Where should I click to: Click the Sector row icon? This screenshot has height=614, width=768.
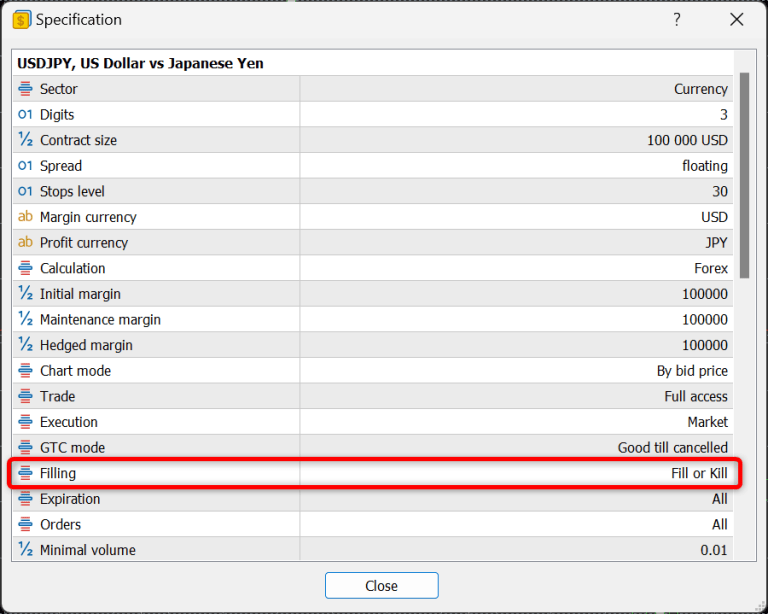click(25, 89)
